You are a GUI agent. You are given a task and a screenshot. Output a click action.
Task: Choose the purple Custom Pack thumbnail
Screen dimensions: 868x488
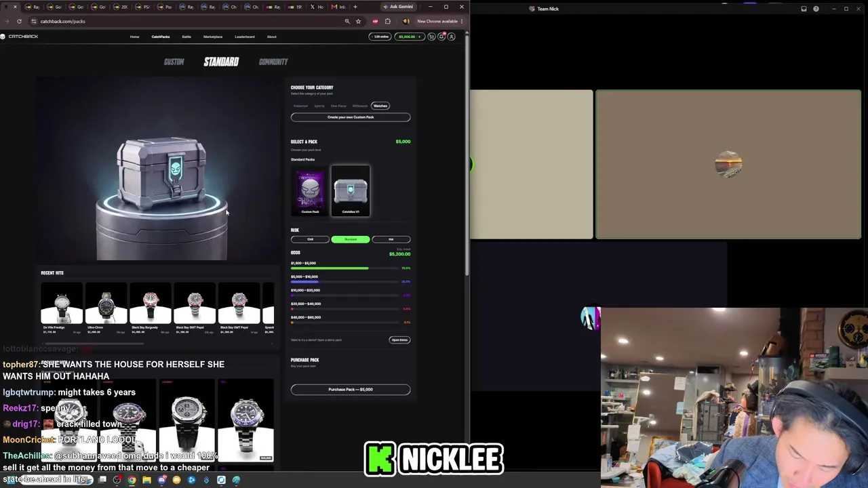coord(310,191)
